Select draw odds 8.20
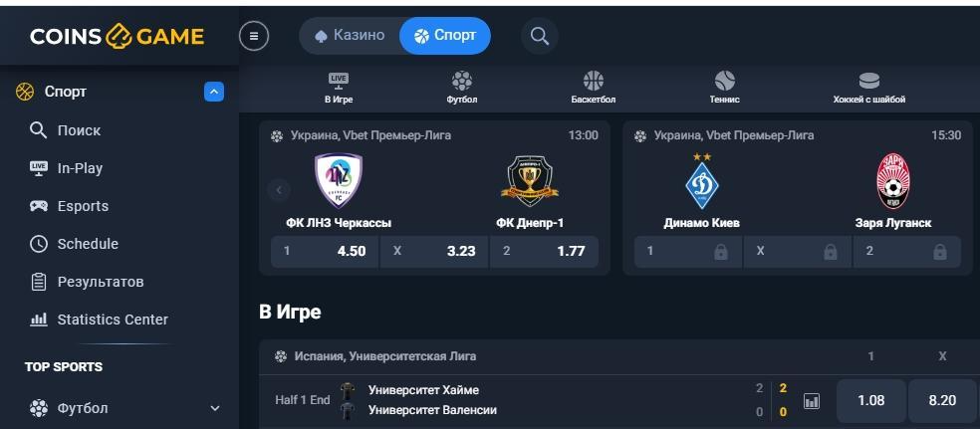The image size is (980, 429). click(x=942, y=401)
